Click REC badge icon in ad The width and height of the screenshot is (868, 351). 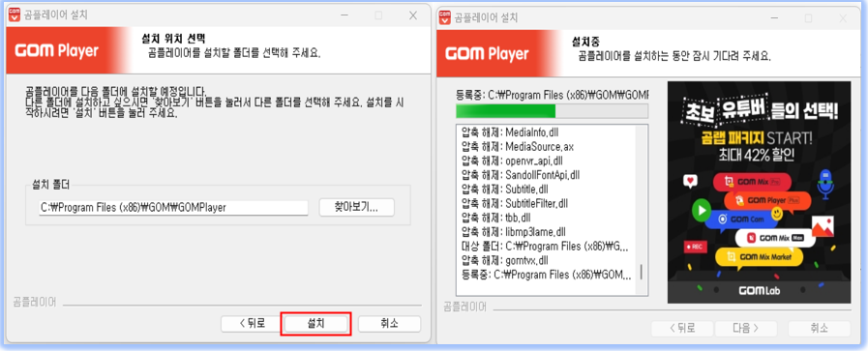click(x=696, y=248)
